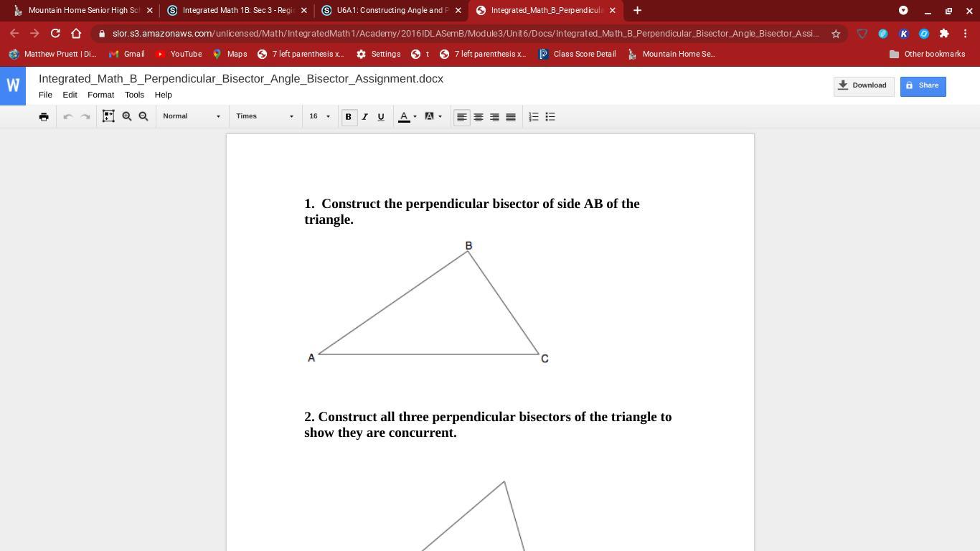Open the Other bookmarks folder

click(927, 55)
